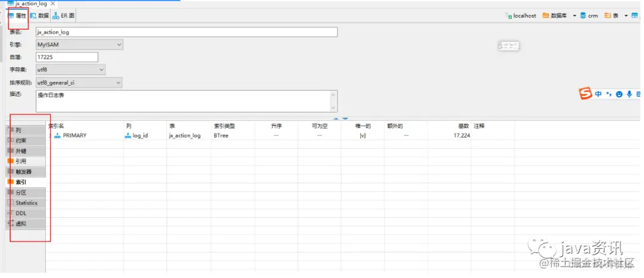Click the 表名 table name input field

[187, 32]
